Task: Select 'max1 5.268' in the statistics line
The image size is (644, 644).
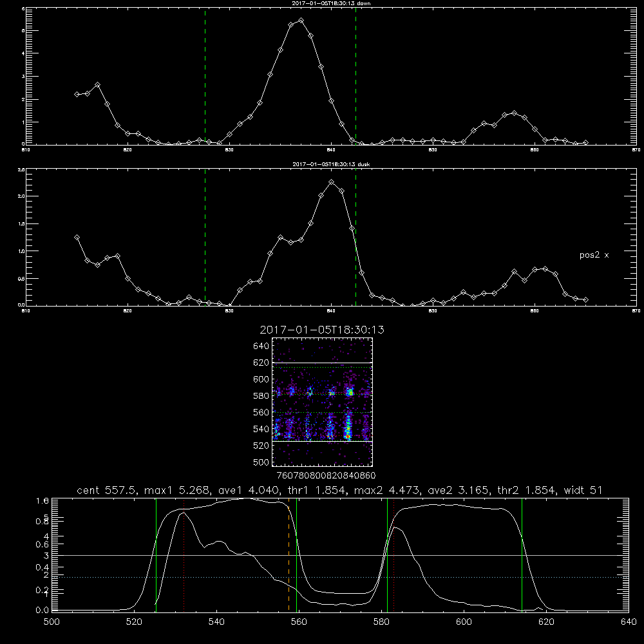Action: point(178,490)
